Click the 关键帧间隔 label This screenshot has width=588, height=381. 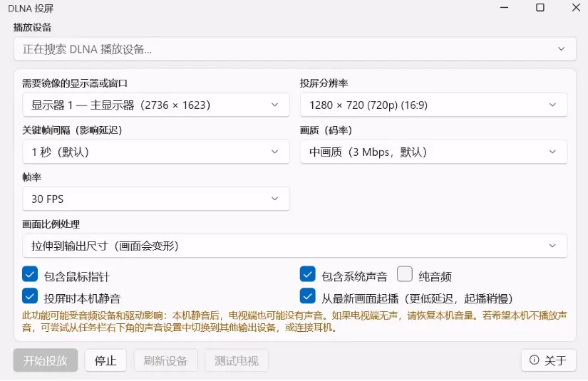[72, 130]
